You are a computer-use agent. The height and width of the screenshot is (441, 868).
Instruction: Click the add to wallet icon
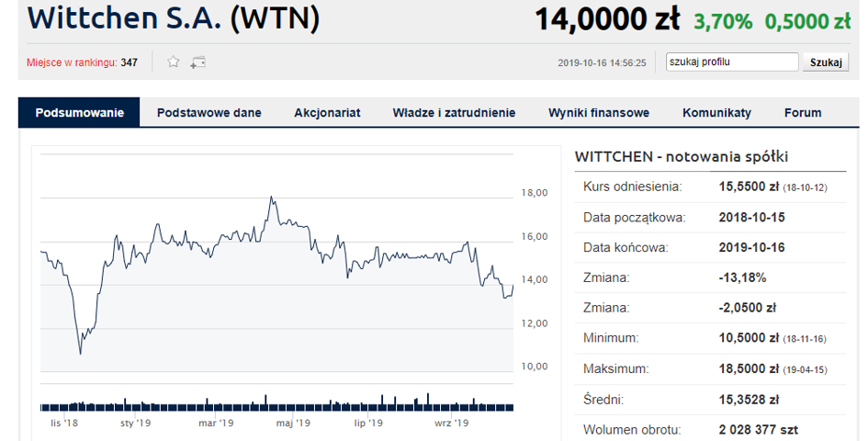click(x=197, y=62)
